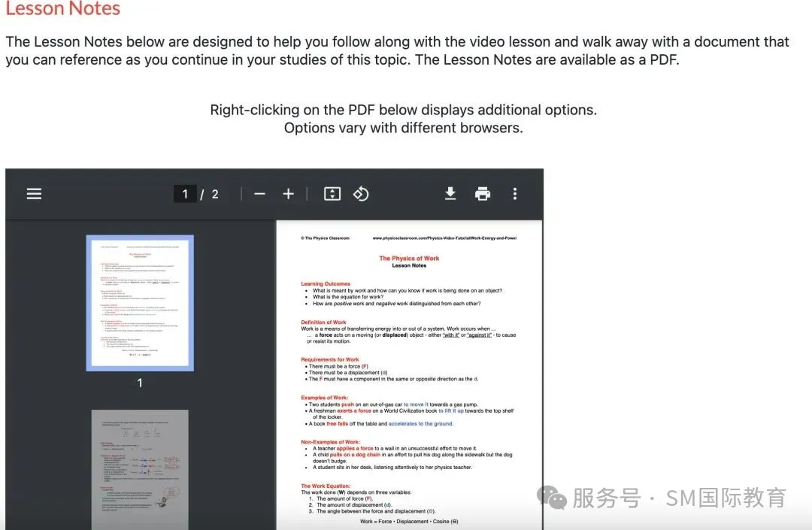Click the Requirements for Work heading
812x530 pixels.
point(330,359)
